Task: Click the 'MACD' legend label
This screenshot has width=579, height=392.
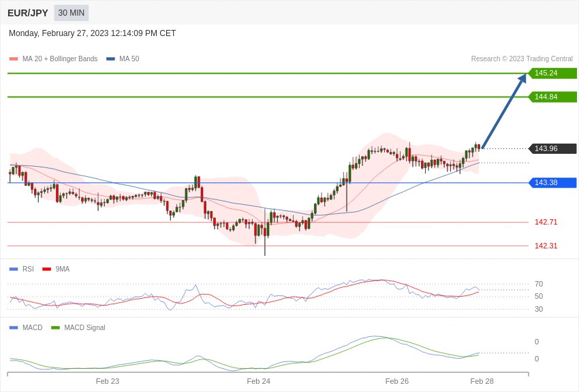Action: [33, 327]
